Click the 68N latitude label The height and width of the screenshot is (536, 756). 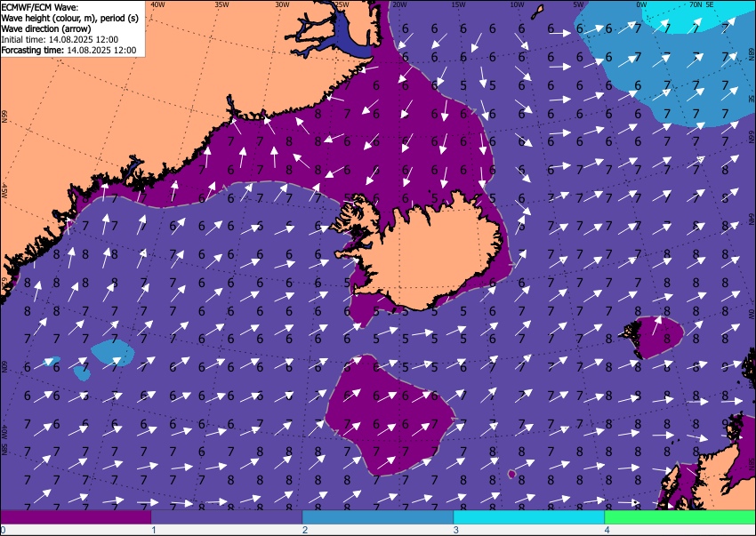[x=752, y=53]
